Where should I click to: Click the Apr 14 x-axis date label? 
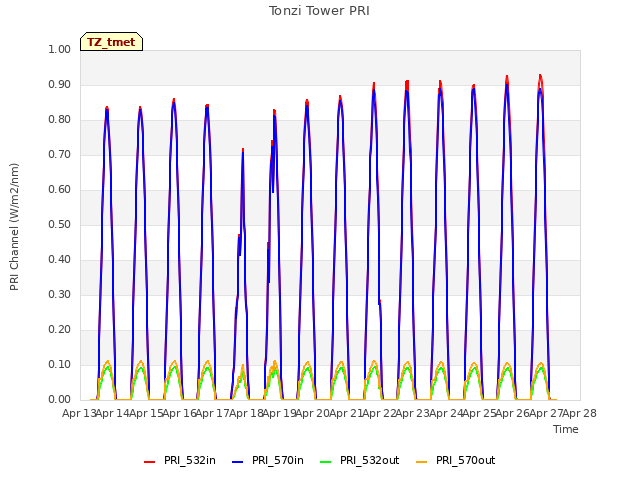[x=113, y=413]
